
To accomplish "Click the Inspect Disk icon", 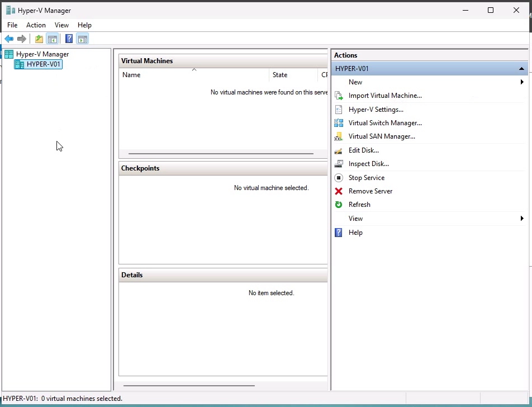I will point(339,164).
